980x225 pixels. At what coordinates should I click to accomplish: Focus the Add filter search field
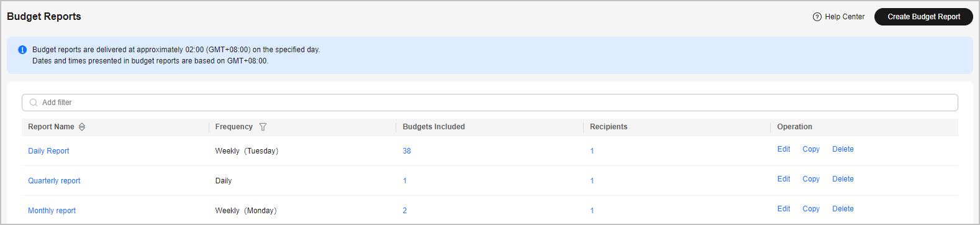pos(490,103)
